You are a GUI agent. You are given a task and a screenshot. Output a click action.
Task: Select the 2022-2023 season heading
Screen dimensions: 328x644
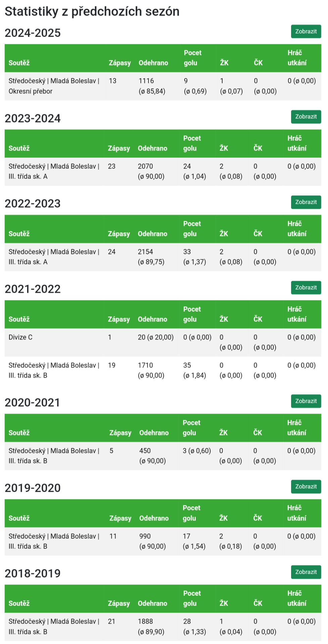pyautogui.click(x=33, y=204)
